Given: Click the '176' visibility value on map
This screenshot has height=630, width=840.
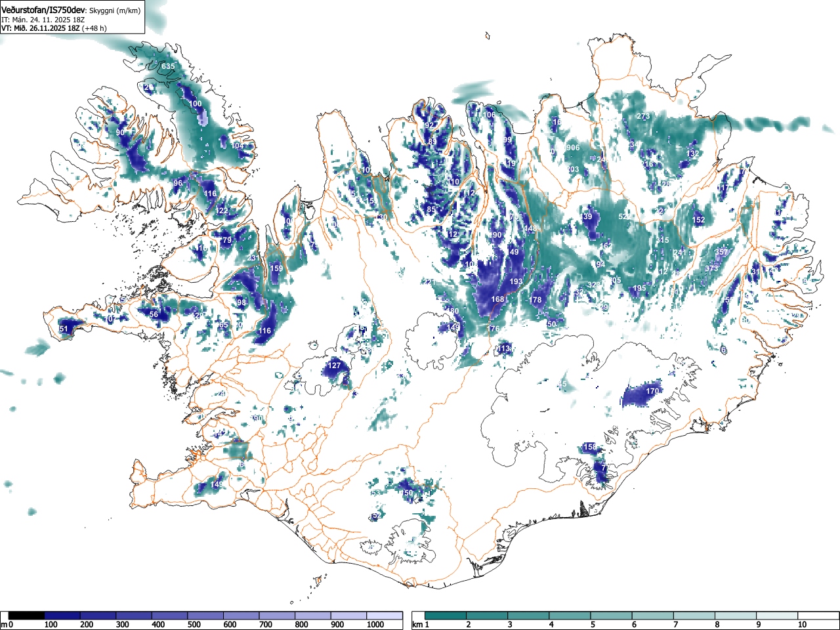Looking at the screenshot, I should point(493,329).
